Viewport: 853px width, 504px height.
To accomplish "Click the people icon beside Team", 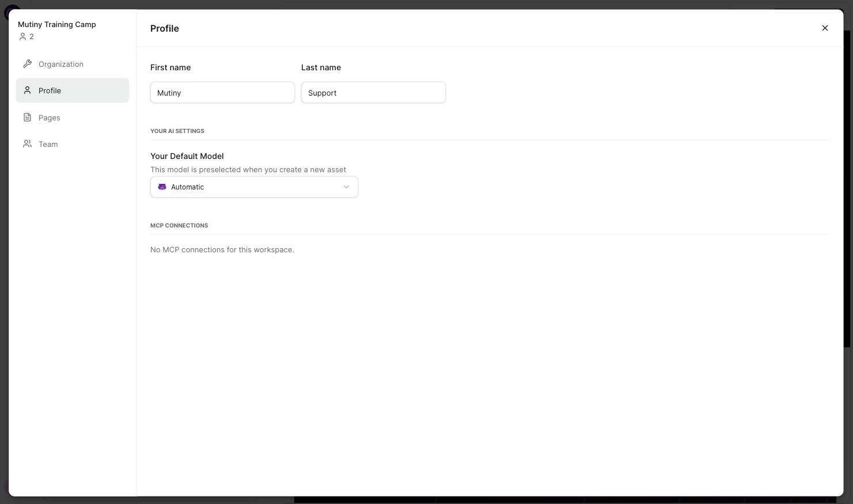I will 27,144.
